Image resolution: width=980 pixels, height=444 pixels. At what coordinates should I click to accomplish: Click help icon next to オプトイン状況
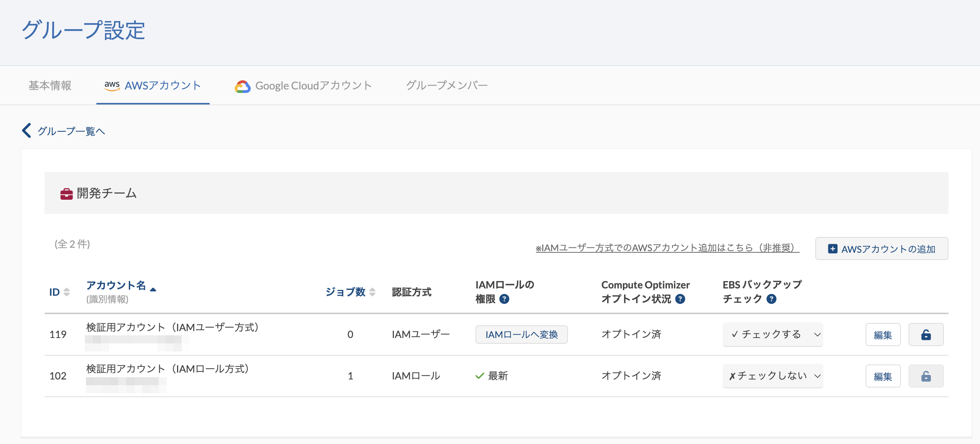tap(680, 299)
